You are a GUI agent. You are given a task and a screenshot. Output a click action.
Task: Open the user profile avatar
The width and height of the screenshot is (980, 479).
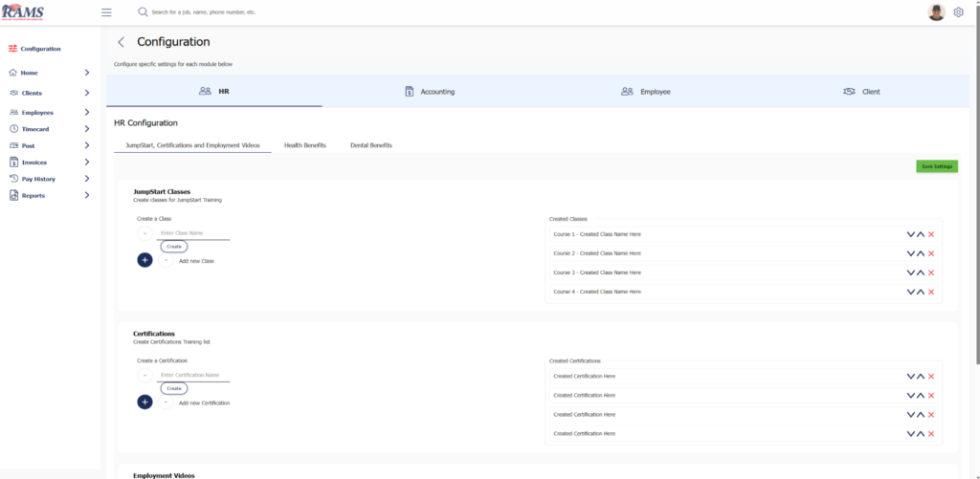936,12
